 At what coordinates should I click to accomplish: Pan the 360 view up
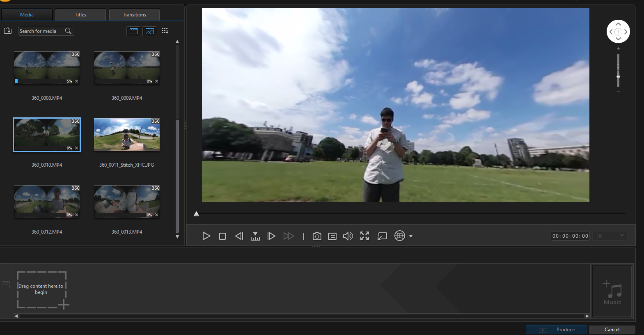[618, 24]
